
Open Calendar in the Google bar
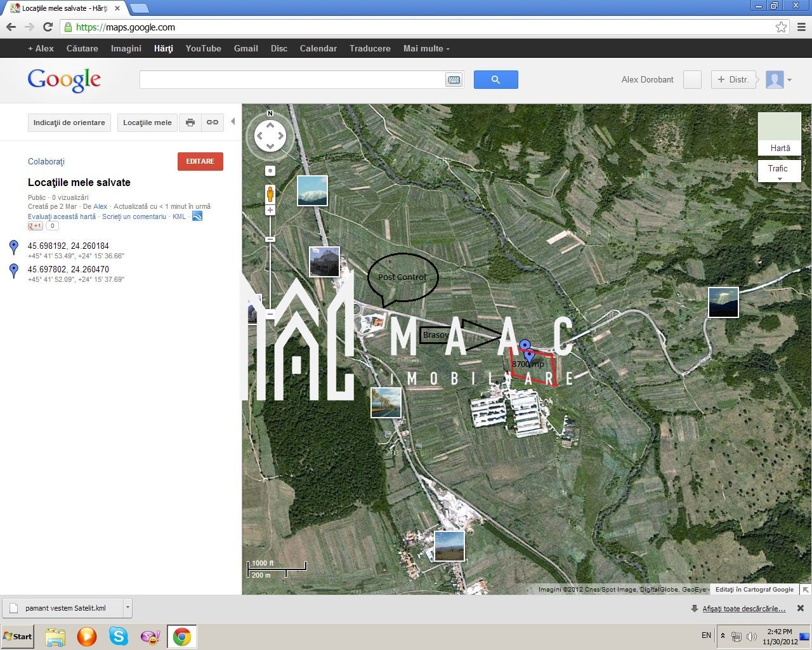[318, 48]
